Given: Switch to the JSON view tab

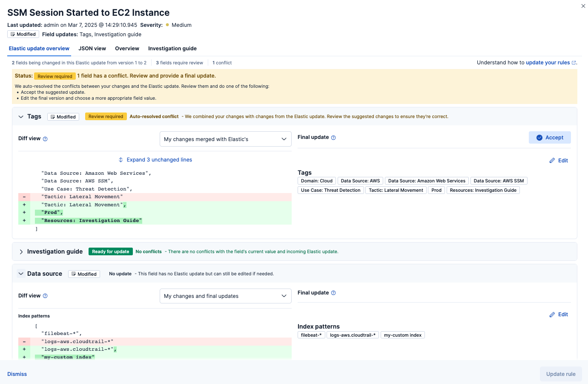Looking at the screenshot, I should click(92, 49).
